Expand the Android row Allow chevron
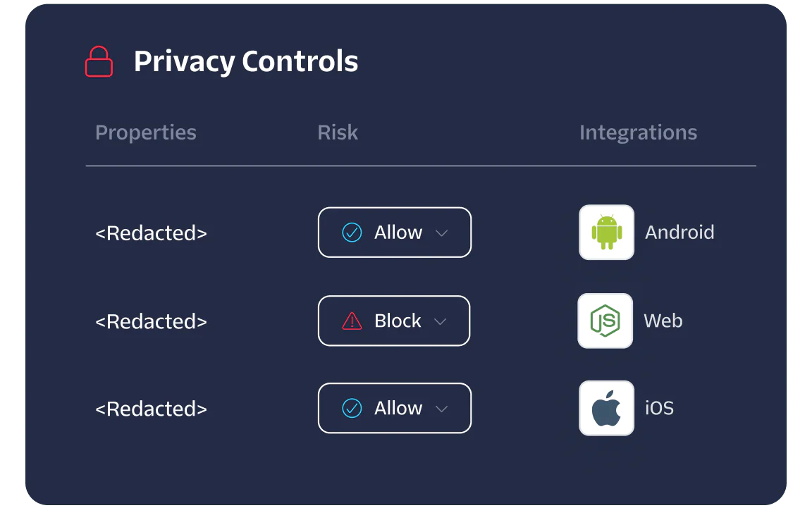 [x=442, y=233]
